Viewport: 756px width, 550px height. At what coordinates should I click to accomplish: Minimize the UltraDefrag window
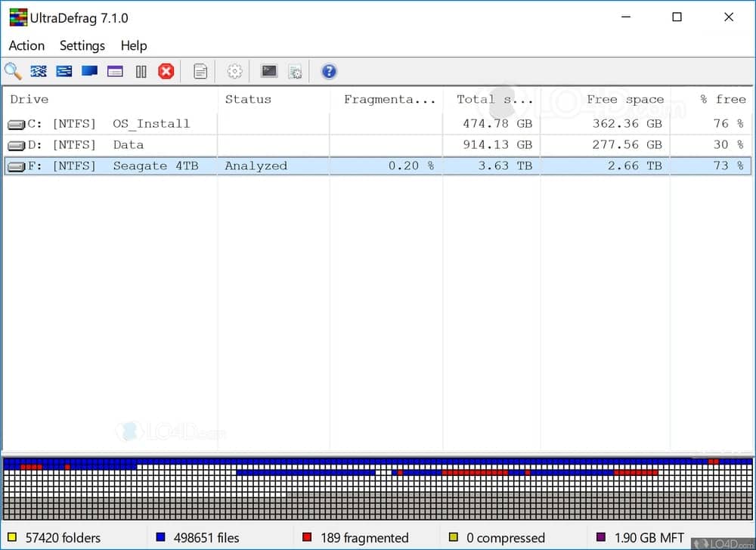(626, 17)
